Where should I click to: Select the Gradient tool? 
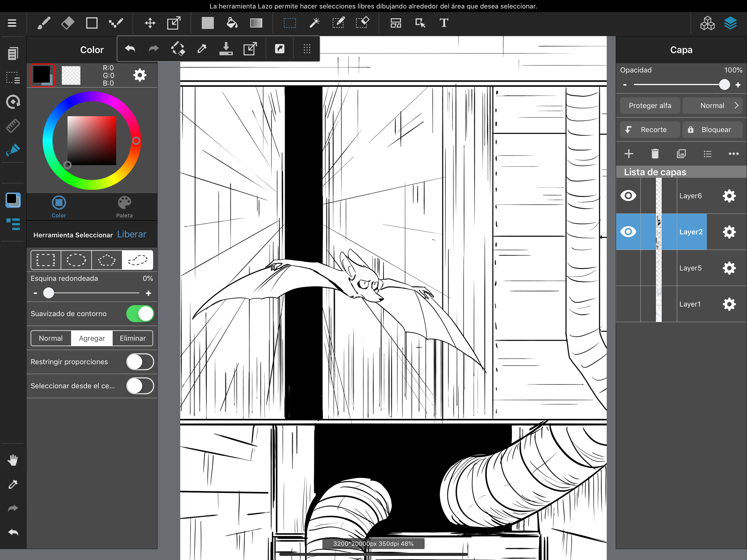[256, 23]
